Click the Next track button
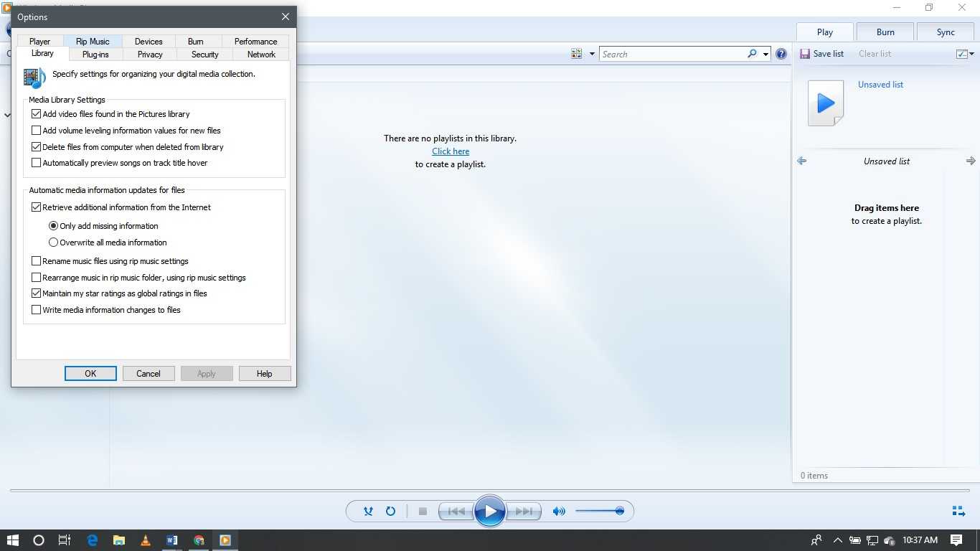 pos(524,512)
